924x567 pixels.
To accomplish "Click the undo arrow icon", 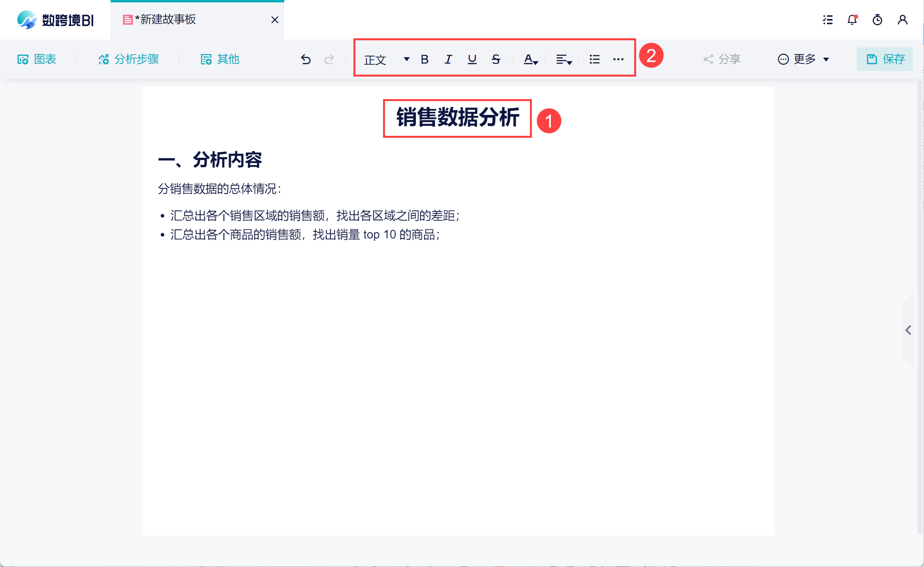I will [306, 59].
